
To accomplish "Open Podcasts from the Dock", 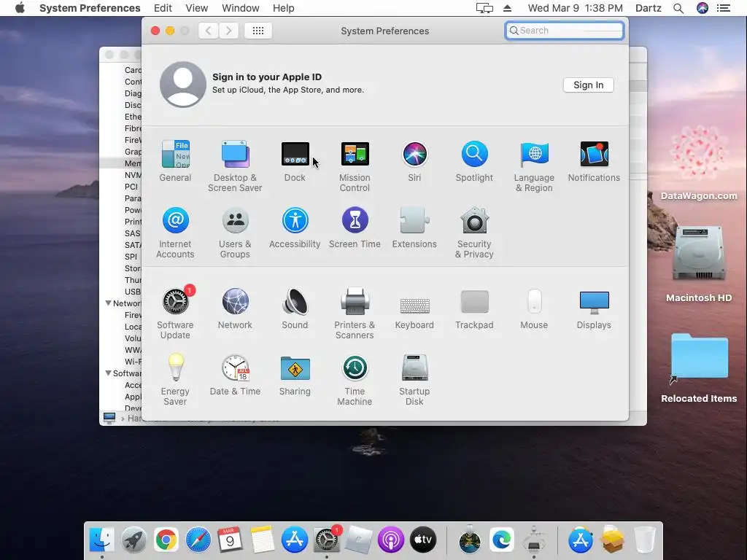I will coord(391,540).
